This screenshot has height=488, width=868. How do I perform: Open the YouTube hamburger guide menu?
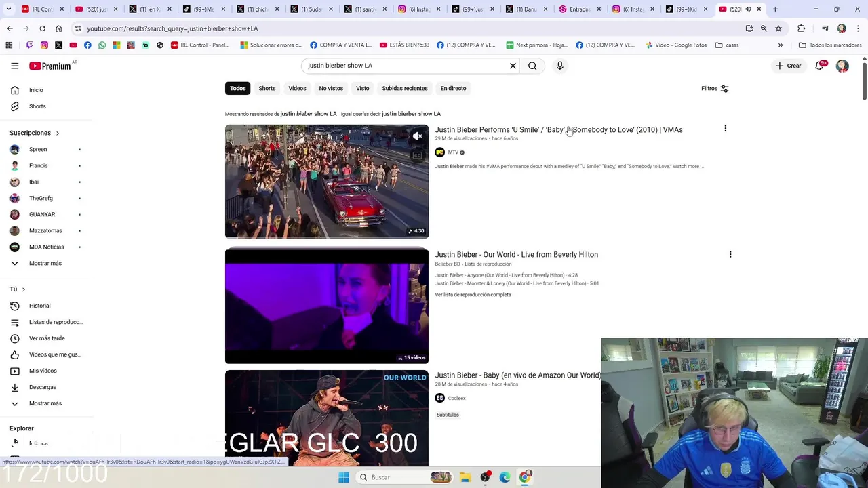coord(14,66)
